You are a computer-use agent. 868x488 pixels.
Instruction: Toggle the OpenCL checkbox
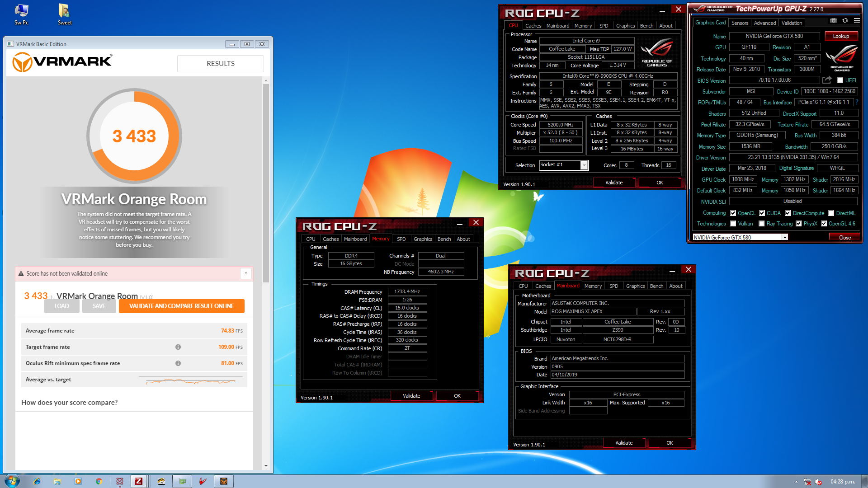point(733,213)
